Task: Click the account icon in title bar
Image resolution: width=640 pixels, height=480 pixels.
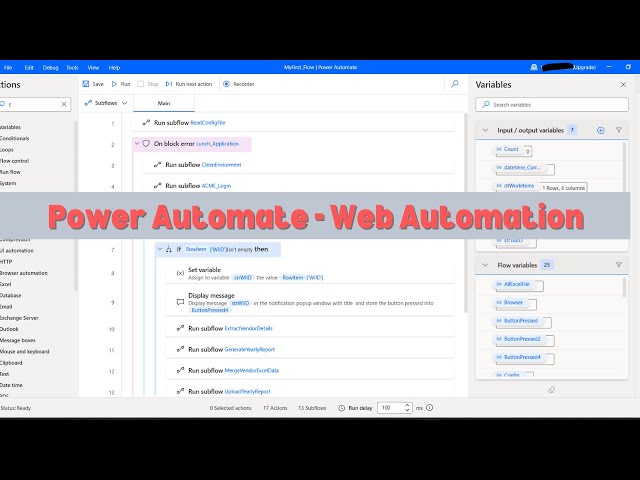Action: [533, 67]
